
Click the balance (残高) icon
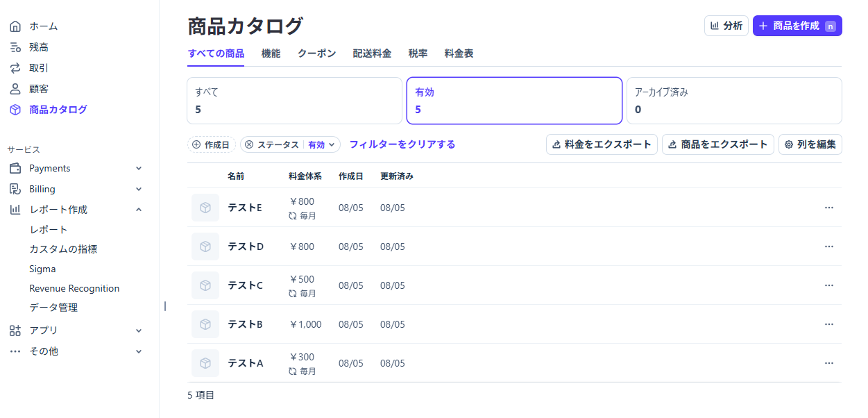[15, 47]
